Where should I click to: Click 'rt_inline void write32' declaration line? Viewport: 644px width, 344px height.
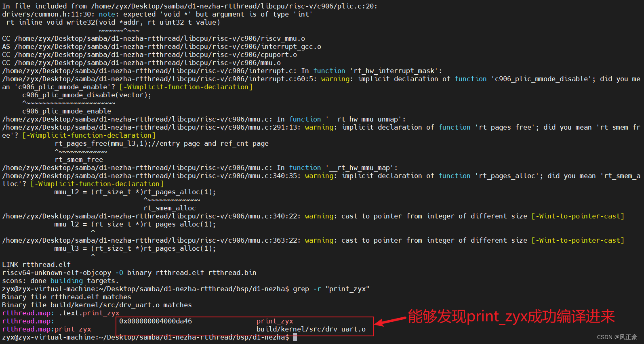click(113, 22)
